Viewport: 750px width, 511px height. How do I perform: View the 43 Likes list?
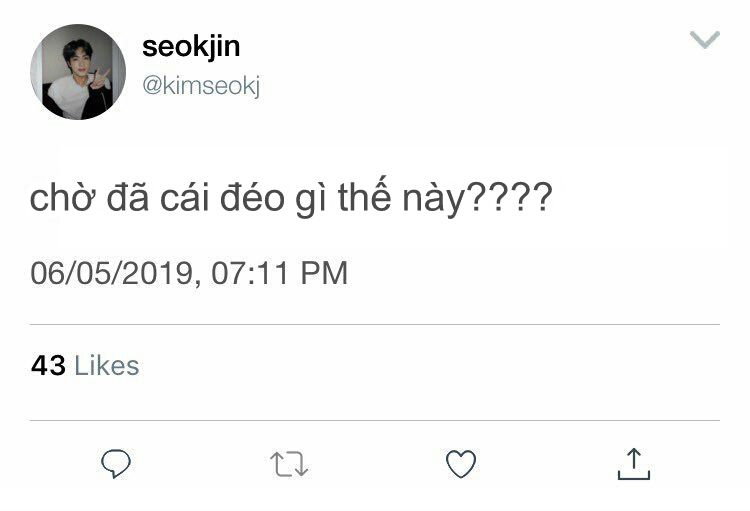[x=85, y=366]
